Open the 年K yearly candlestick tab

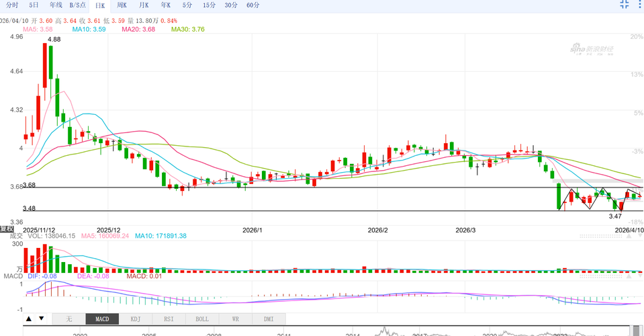click(x=165, y=5)
